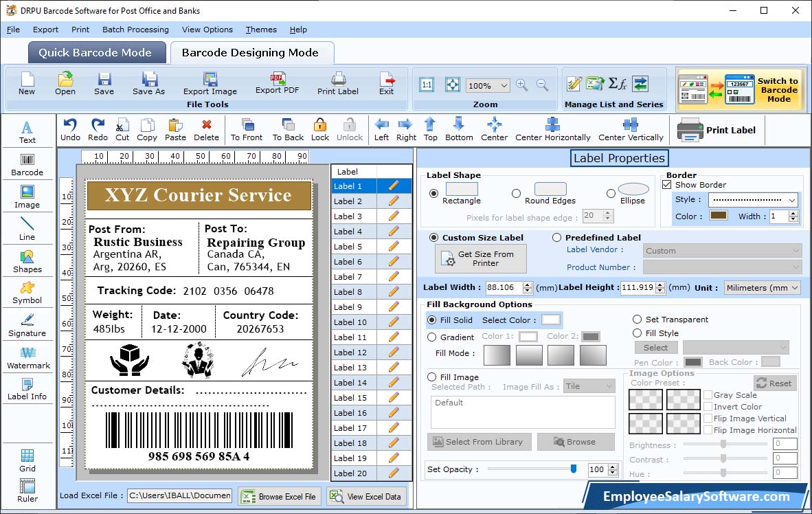Click Export Image tool
Image resolution: width=812 pixels, height=514 pixels.
click(210, 84)
